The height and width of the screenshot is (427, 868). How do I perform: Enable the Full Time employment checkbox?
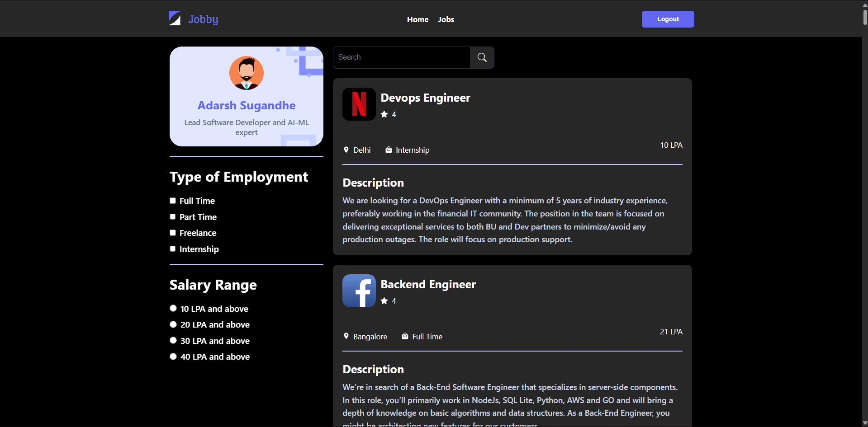(172, 200)
